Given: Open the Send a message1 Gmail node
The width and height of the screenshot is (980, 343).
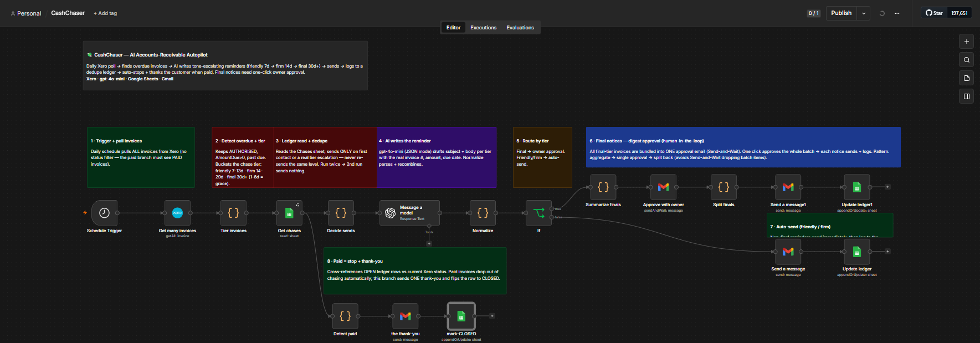Looking at the screenshot, I should pos(788,187).
